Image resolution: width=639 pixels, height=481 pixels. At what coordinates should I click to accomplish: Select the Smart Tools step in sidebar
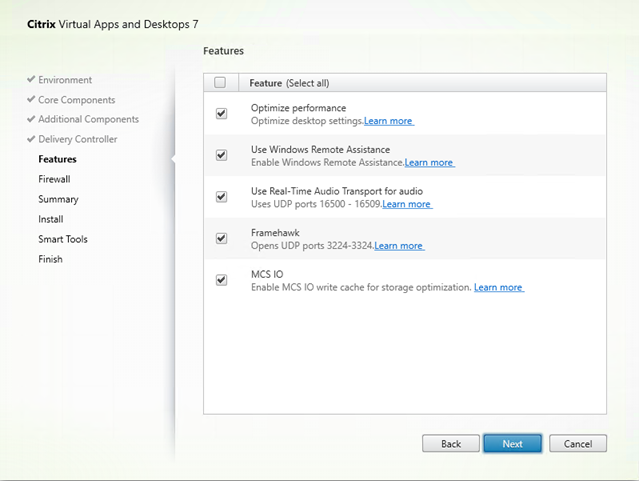[x=63, y=239]
